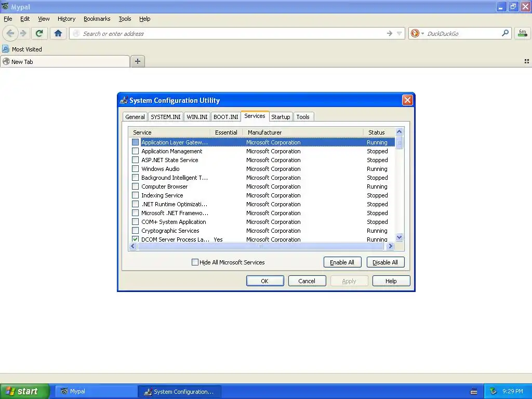Click the System Configuration Utility title icon
The image size is (532, 399).
tap(124, 100)
